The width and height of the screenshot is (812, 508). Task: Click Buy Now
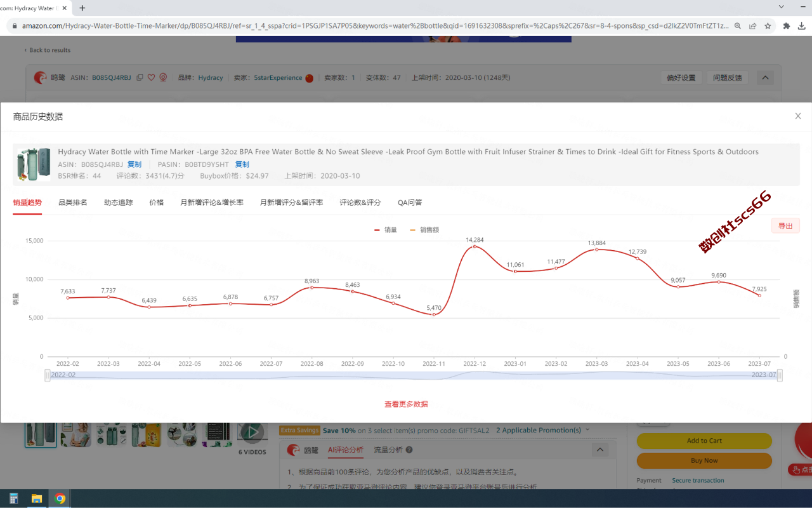click(704, 460)
